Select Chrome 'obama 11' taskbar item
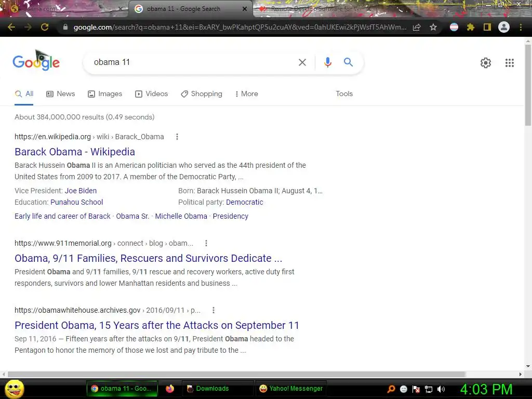The height and width of the screenshot is (399, 532). click(123, 389)
